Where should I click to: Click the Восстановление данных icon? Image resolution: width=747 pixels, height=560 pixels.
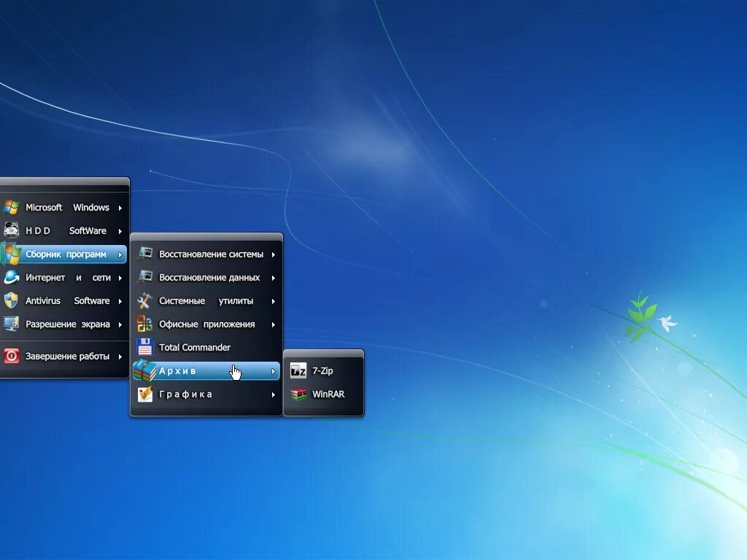click(145, 277)
